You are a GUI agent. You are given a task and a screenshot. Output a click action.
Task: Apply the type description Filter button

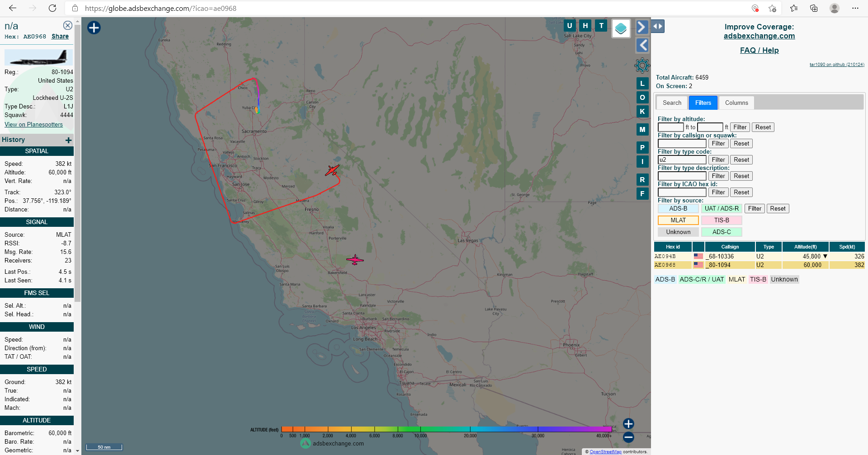click(718, 176)
